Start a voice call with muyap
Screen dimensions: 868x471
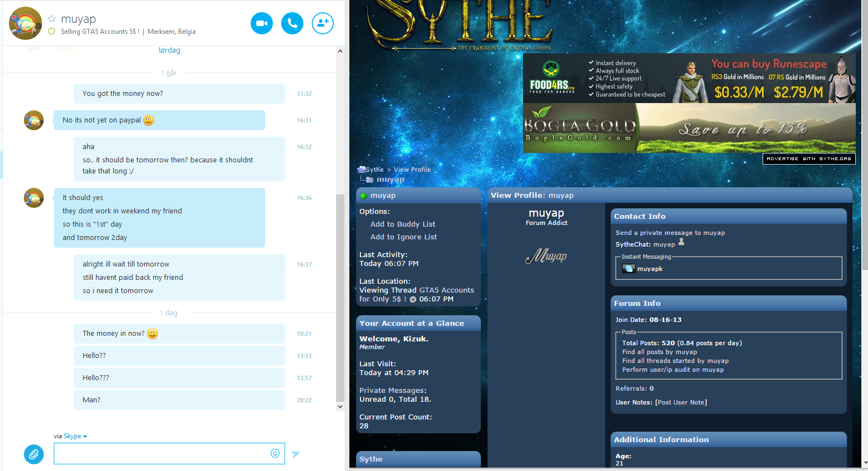292,23
